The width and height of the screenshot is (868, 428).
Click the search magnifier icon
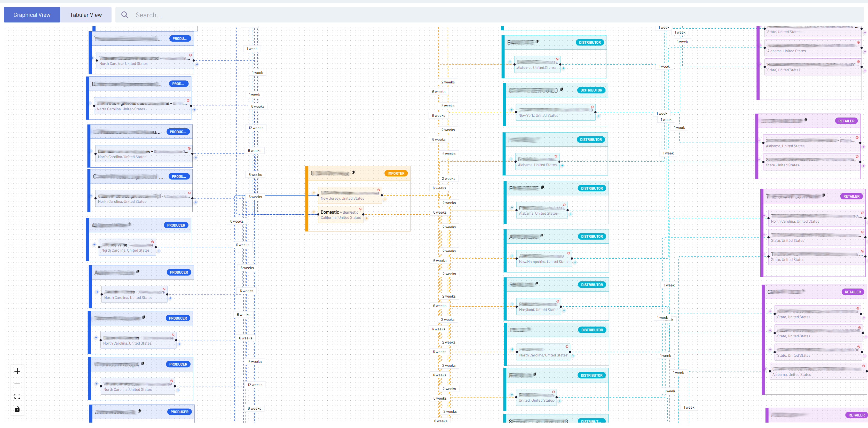125,15
